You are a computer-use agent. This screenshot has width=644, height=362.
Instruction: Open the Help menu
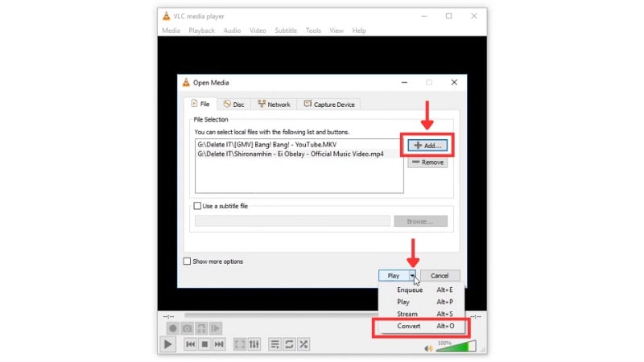pyautogui.click(x=359, y=31)
